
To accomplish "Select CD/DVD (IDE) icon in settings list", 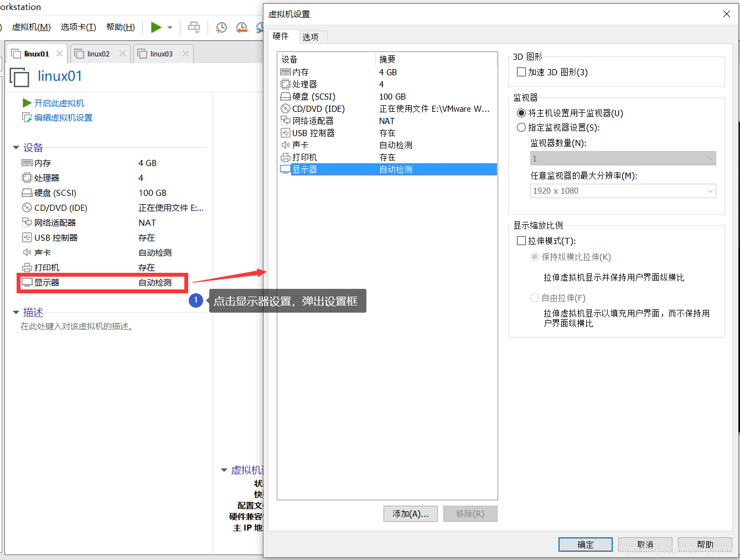I will click(x=286, y=108).
